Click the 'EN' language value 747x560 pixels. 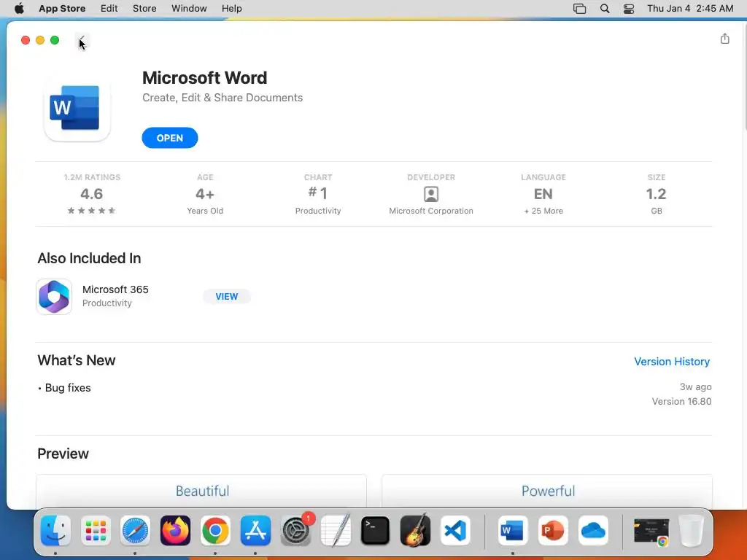coord(543,194)
